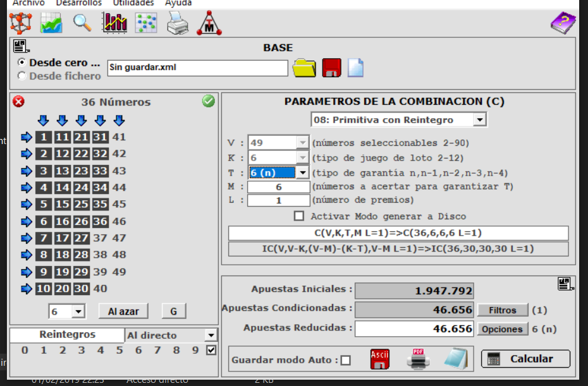Image resolution: width=588 pixels, height=386 pixels.
Task: Open the Ayuda menu
Action: [x=178, y=3]
